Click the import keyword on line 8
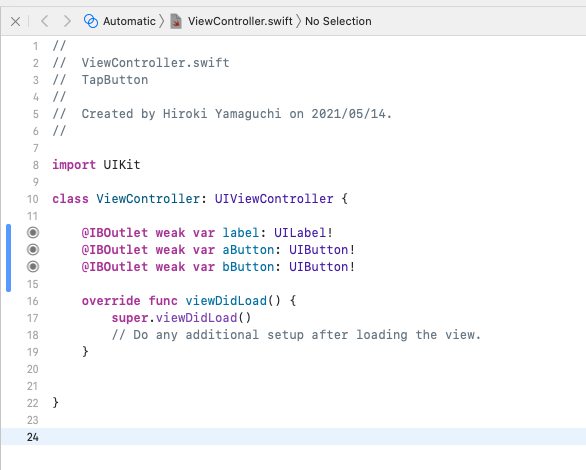 [x=74, y=165]
